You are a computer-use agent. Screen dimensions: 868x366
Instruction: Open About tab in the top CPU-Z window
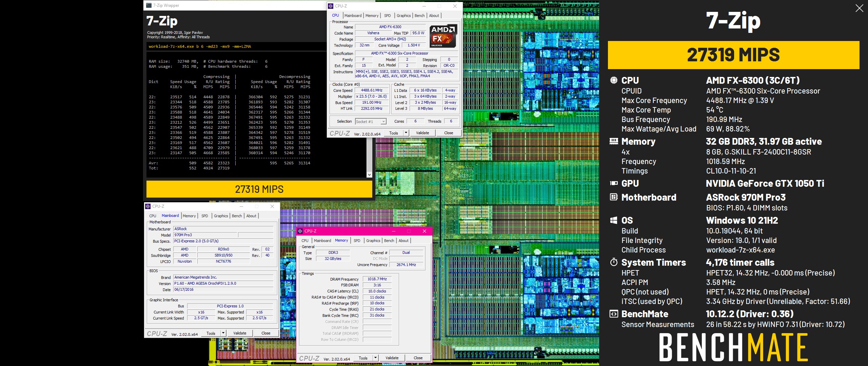(x=434, y=16)
